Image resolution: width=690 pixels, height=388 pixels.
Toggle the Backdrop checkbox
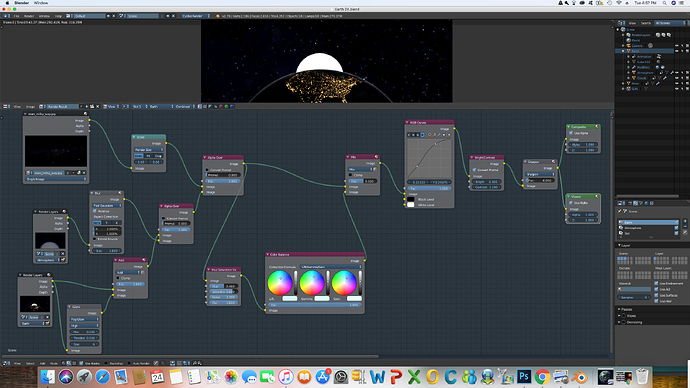[x=106, y=363]
